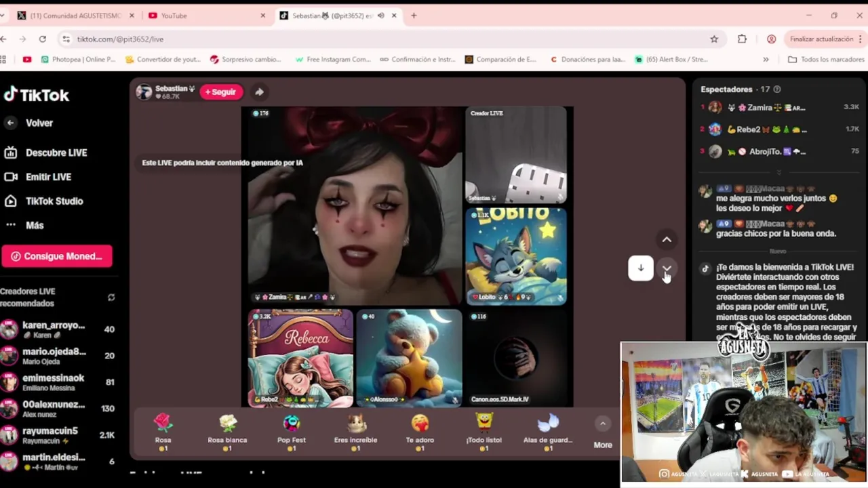Go back with Volver arrow
Viewport: 868px width, 488px height.
point(10,123)
